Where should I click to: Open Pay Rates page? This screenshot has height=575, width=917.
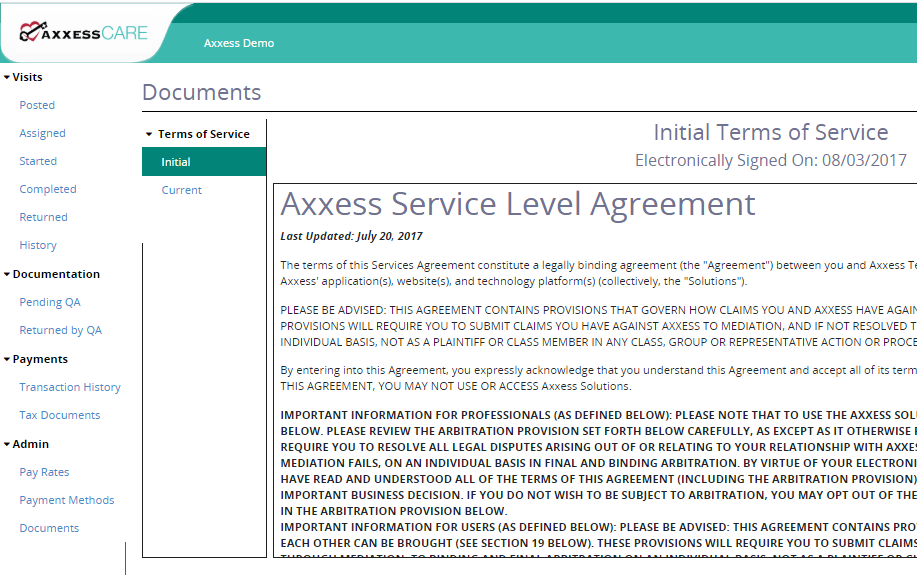(x=44, y=472)
